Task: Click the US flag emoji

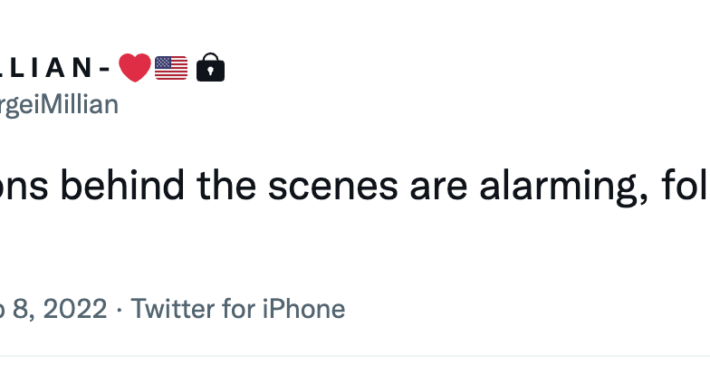Action: click(x=171, y=68)
